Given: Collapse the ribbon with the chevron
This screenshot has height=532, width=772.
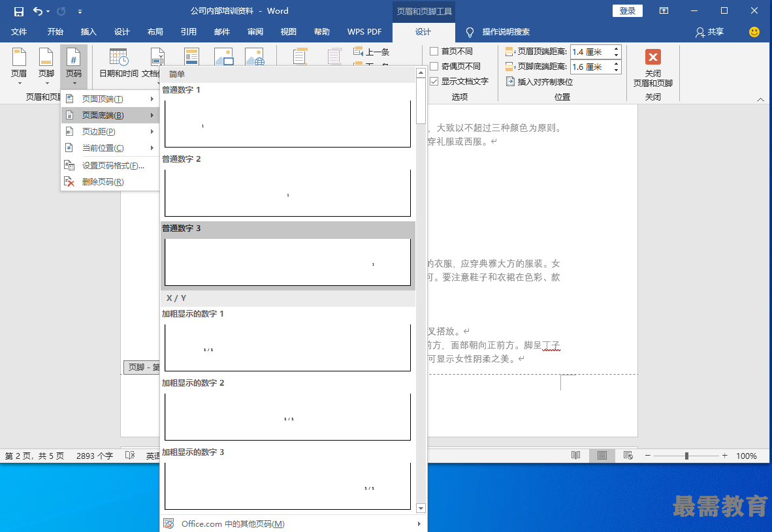Looking at the screenshot, I should [x=761, y=99].
